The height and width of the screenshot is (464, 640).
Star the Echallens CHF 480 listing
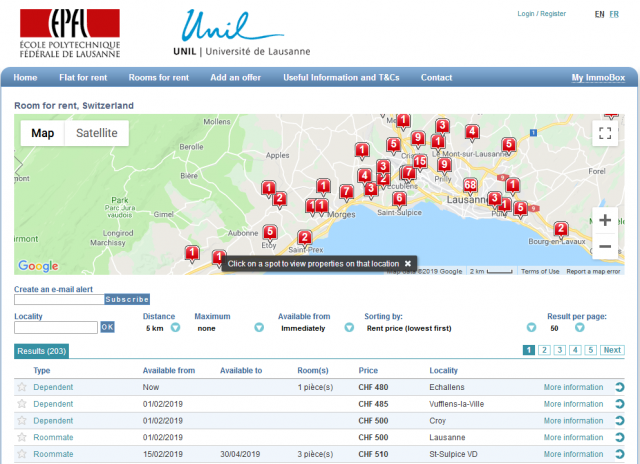[21, 387]
